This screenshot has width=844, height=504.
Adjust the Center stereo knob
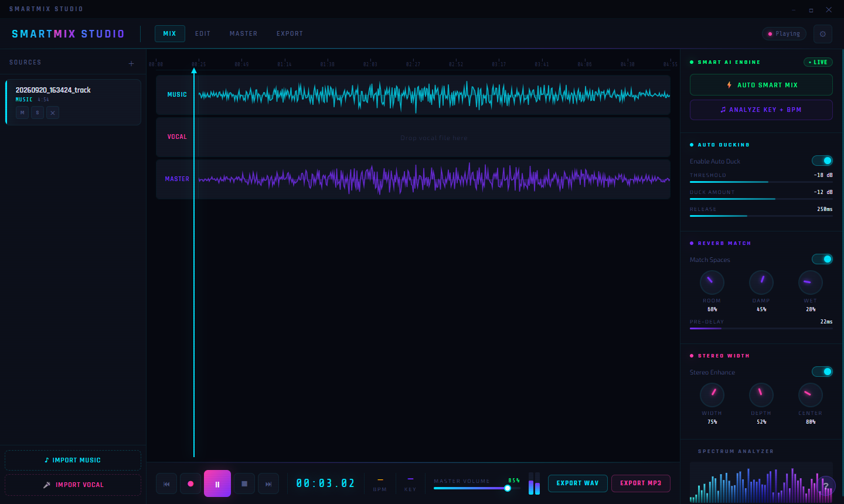[x=811, y=395]
